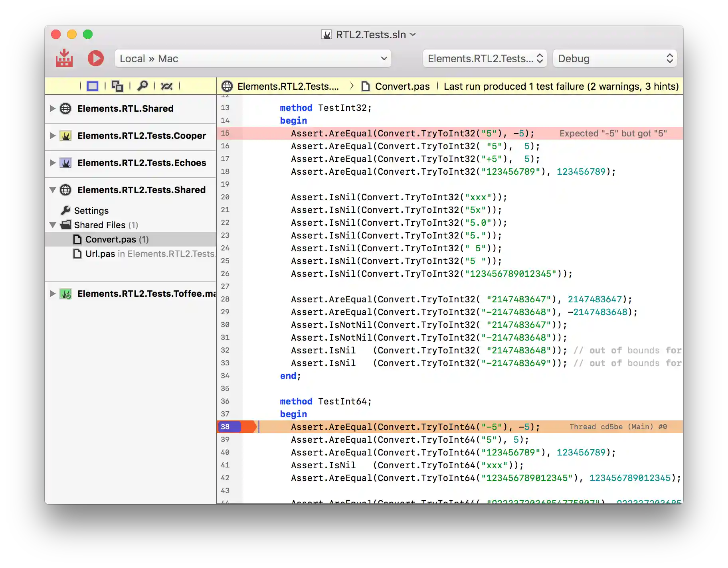The image size is (728, 568).
Task: Open the Local » Mac target dropdown
Action: [x=253, y=59]
